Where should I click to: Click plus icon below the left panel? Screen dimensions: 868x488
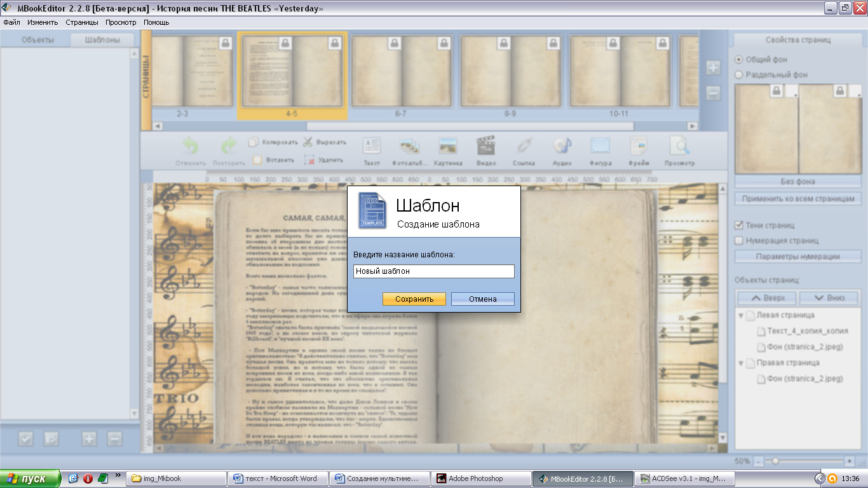[x=89, y=438]
